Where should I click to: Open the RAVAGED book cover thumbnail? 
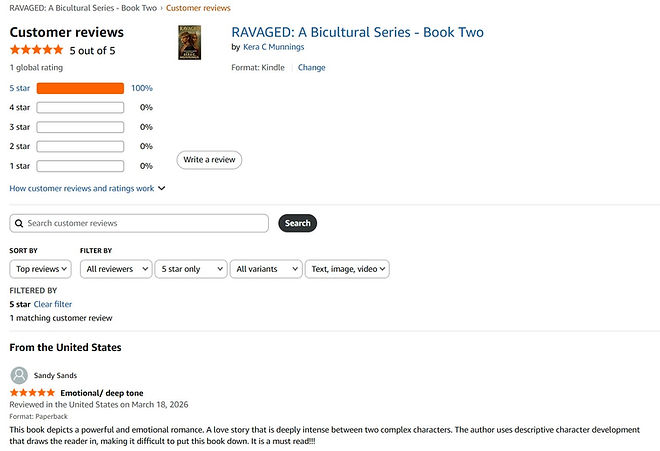tap(189, 43)
